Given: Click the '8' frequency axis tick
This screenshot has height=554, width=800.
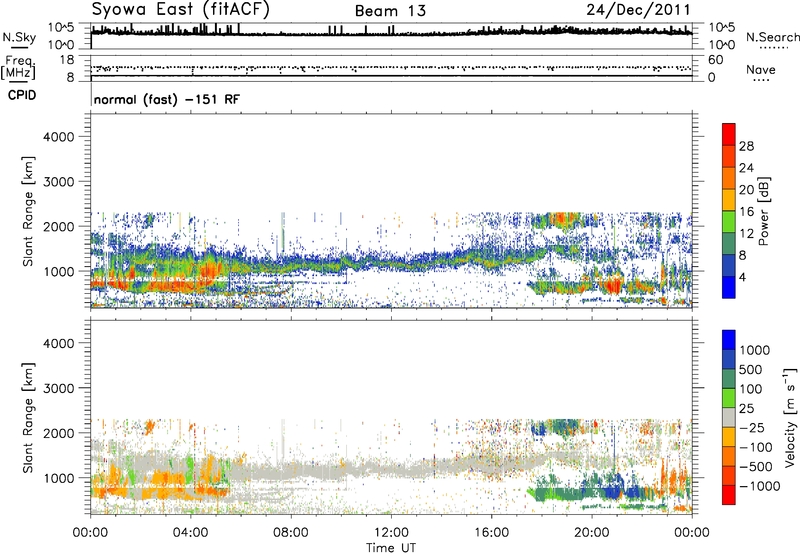Looking at the screenshot, I should 71,78.
